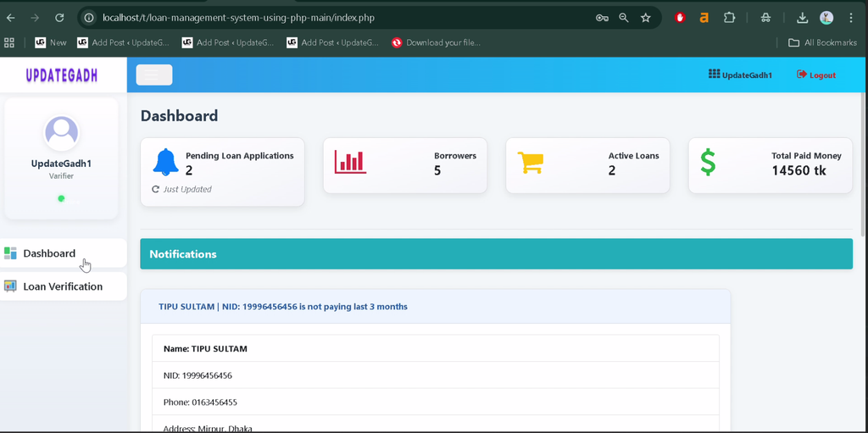Click the incognito-style hat icon in toolbar
This screenshot has width=868, height=433.
765,18
